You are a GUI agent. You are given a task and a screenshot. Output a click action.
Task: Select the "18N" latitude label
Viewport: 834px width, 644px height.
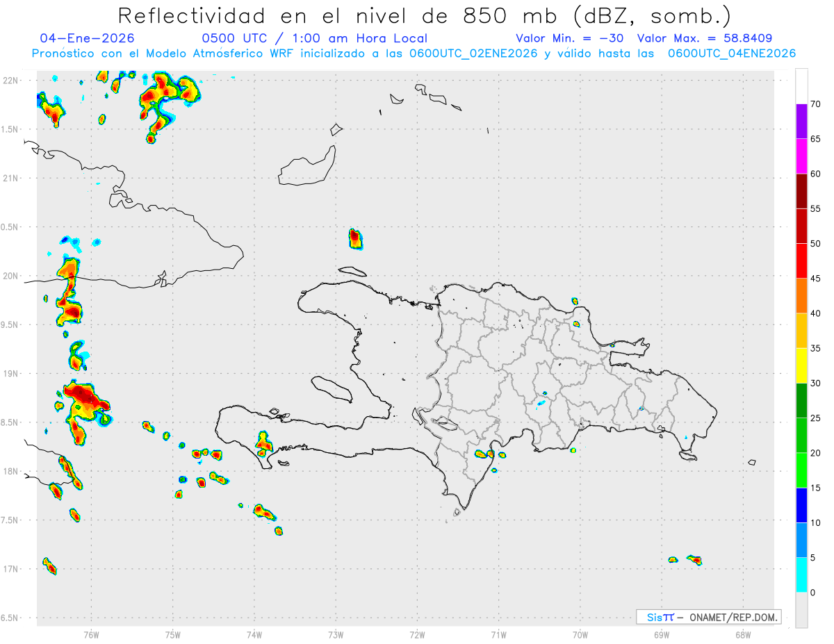click(x=12, y=472)
